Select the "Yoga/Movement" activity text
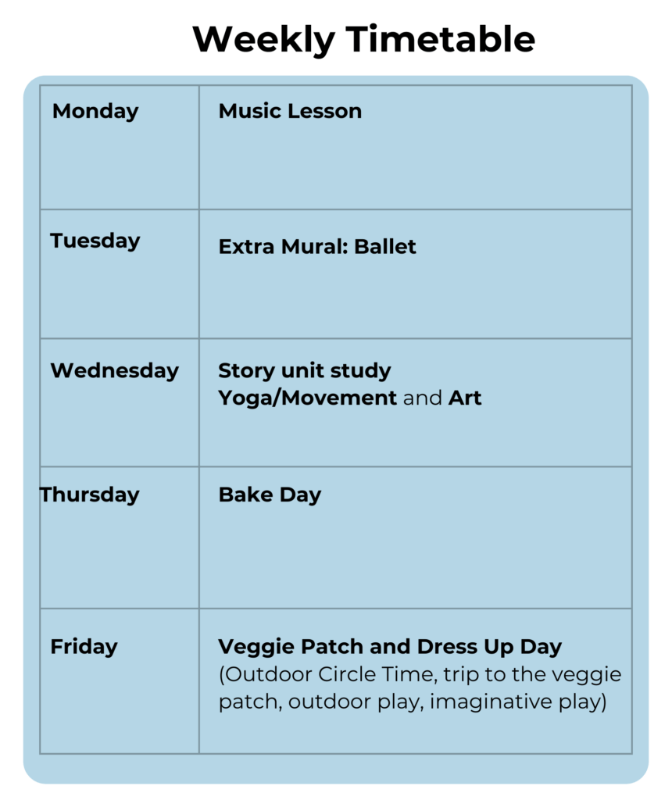672x800 pixels. [308, 398]
